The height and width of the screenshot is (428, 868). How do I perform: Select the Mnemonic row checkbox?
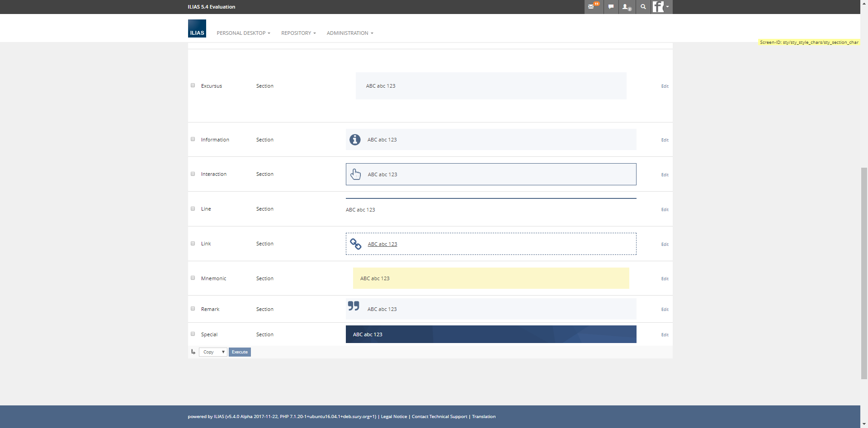pos(193,278)
